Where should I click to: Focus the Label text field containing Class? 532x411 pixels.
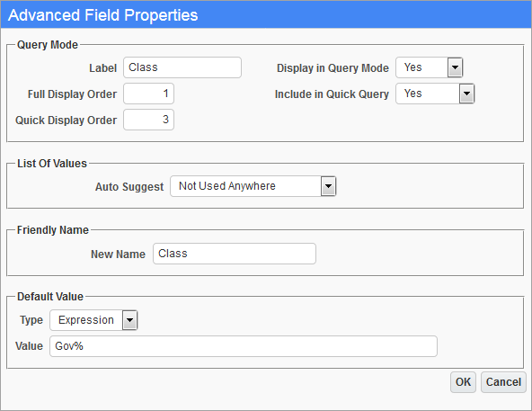click(x=182, y=67)
